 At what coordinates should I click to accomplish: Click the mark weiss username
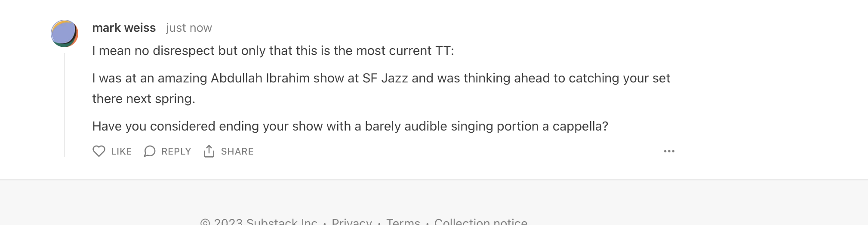tap(124, 28)
